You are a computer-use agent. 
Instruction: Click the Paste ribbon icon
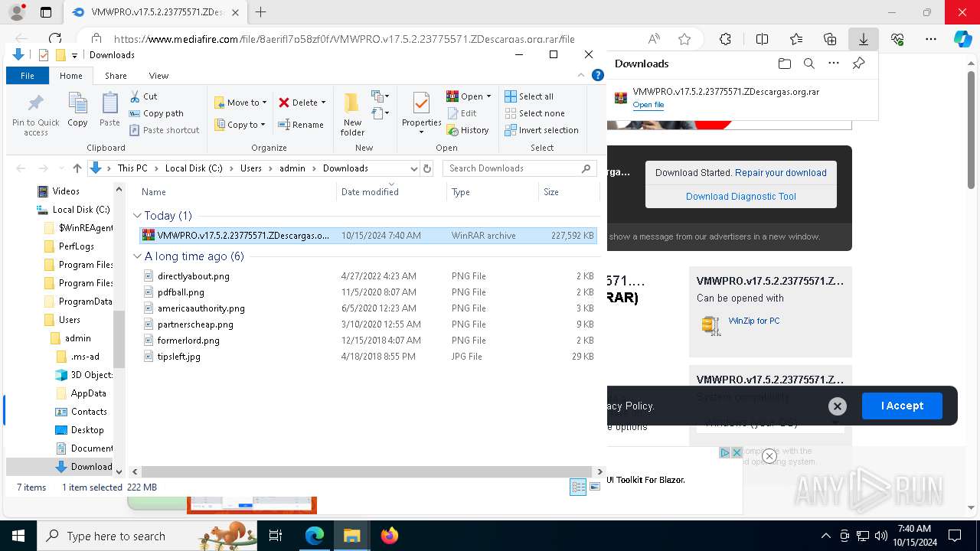coord(109,109)
